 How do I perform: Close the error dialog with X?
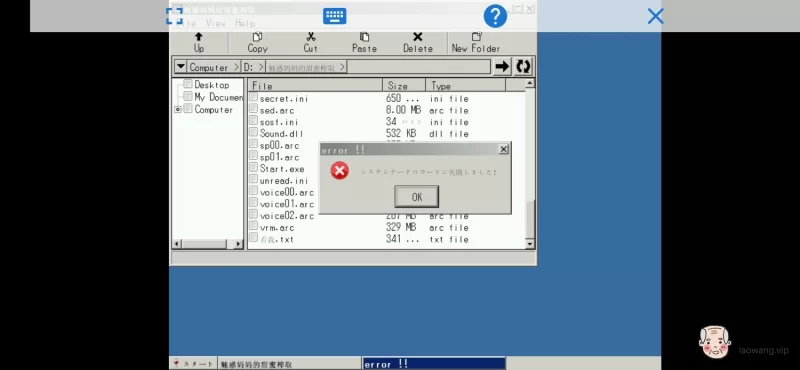(x=503, y=149)
